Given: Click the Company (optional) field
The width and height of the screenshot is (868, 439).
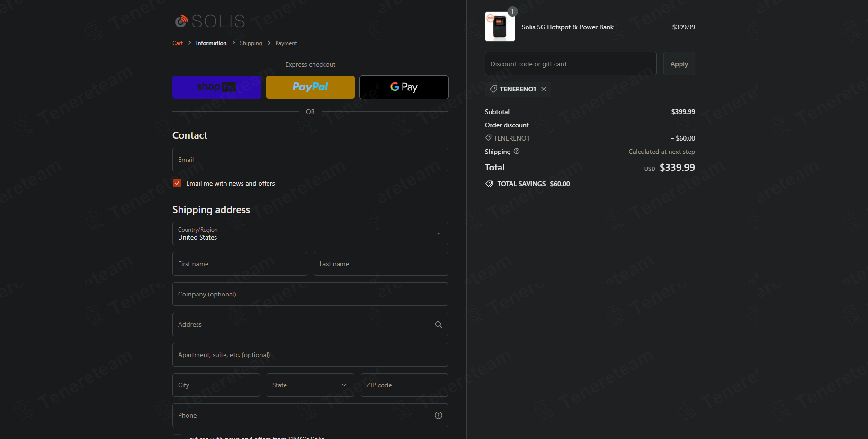Looking at the screenshot, I should [x=310, y=294].
